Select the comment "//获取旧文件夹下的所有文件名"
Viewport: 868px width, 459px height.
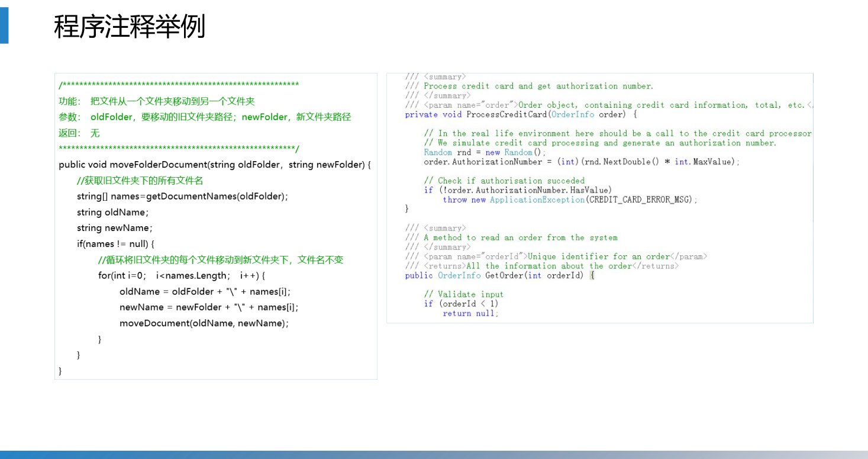140,181
